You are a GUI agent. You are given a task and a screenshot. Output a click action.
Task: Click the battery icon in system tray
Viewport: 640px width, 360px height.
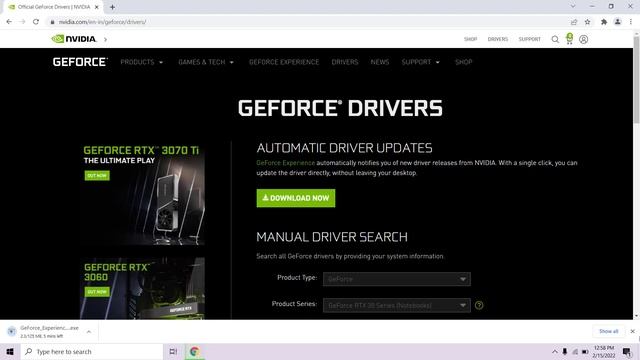(585, 351)
